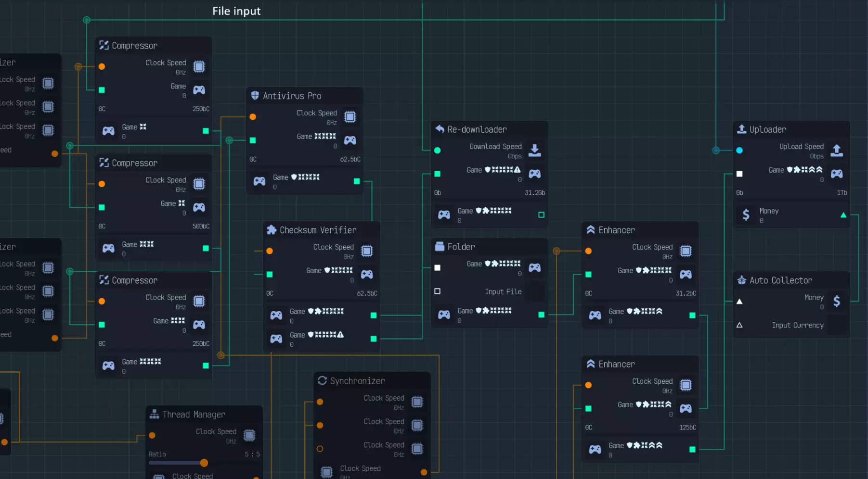
Task: Click Auto Collector's hollow Input Currency triangle port
Action: (x=739, y=325)
